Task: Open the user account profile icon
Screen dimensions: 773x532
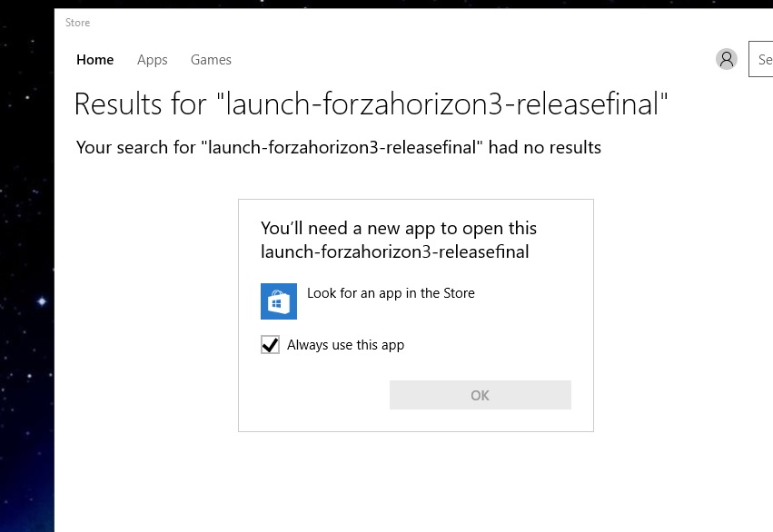Action: pos(726,59)
